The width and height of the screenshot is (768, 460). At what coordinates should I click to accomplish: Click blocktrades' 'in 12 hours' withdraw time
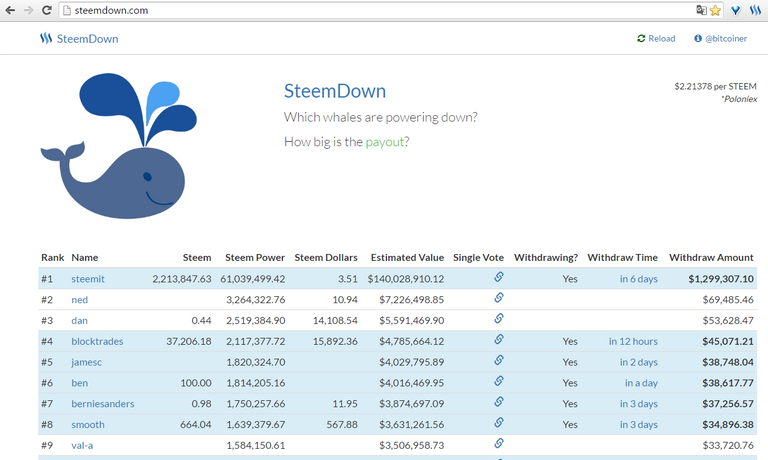(633, 341)
